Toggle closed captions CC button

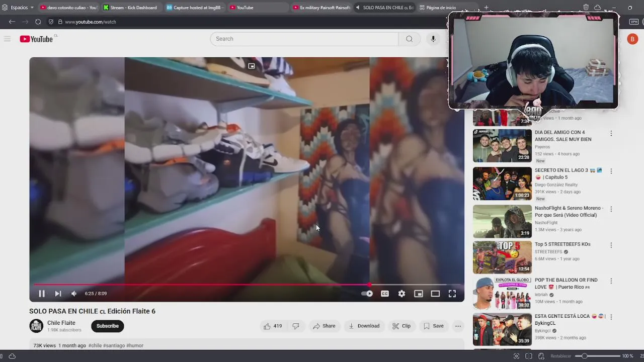(385, 294)
